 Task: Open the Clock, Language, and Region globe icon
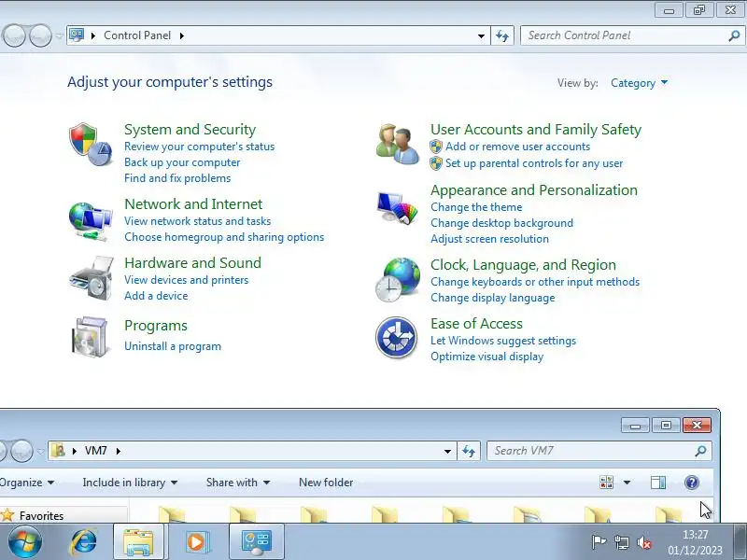(398, 279)
